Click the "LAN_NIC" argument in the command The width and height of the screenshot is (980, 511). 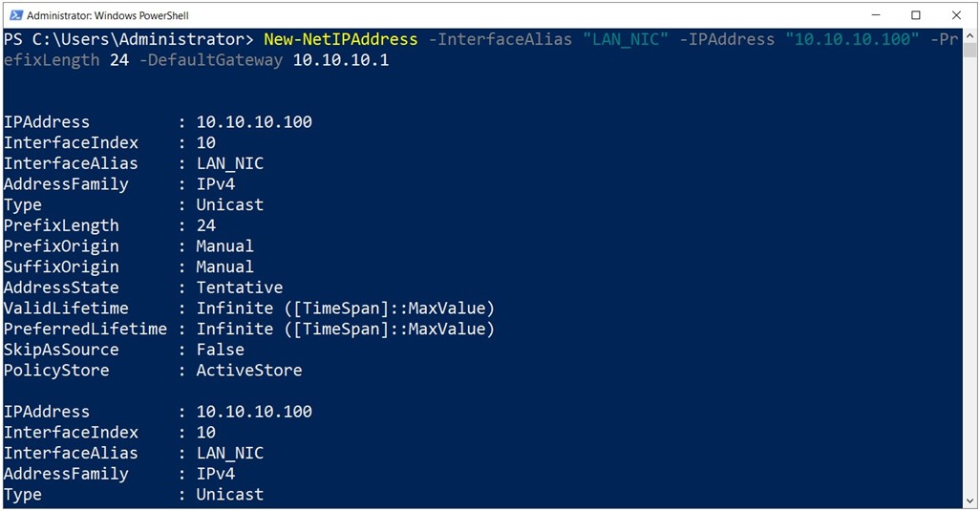pyautogui.click(x=626, y=39)
